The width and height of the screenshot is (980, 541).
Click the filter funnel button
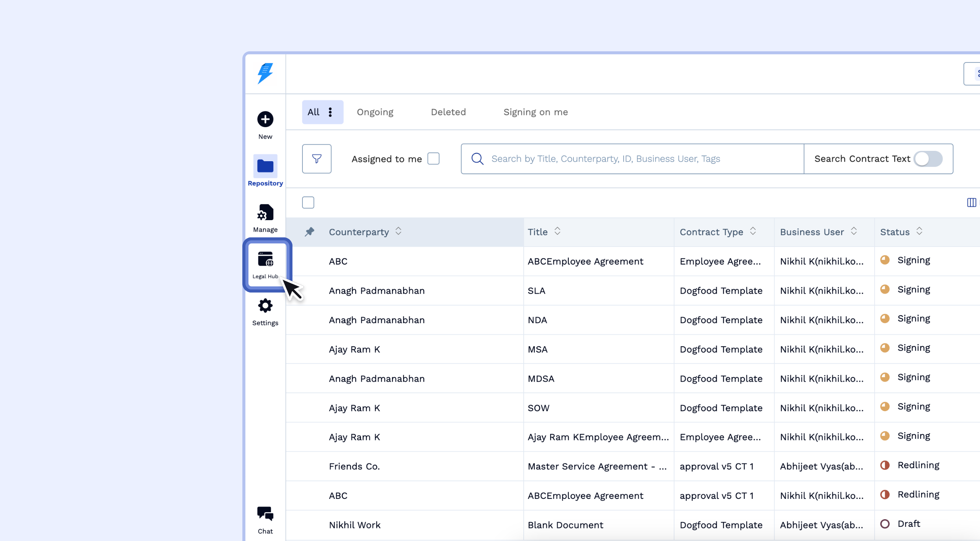(317, 159)
